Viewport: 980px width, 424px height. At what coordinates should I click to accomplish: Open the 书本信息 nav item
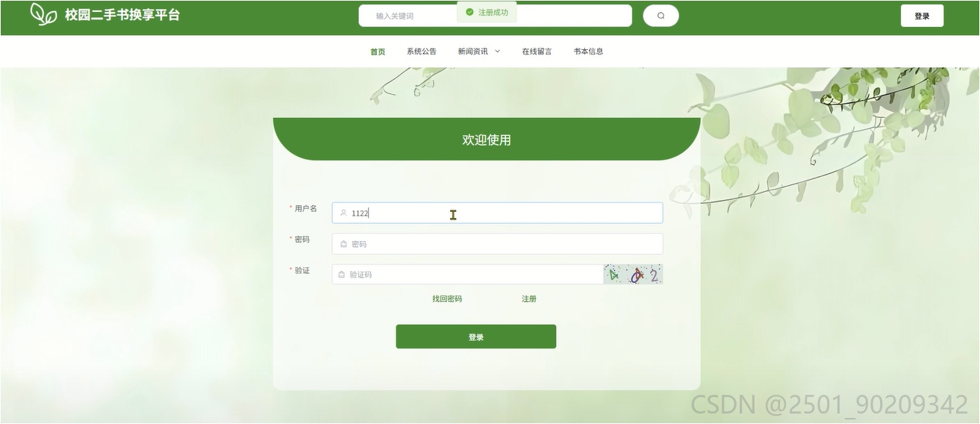(588, 52)
